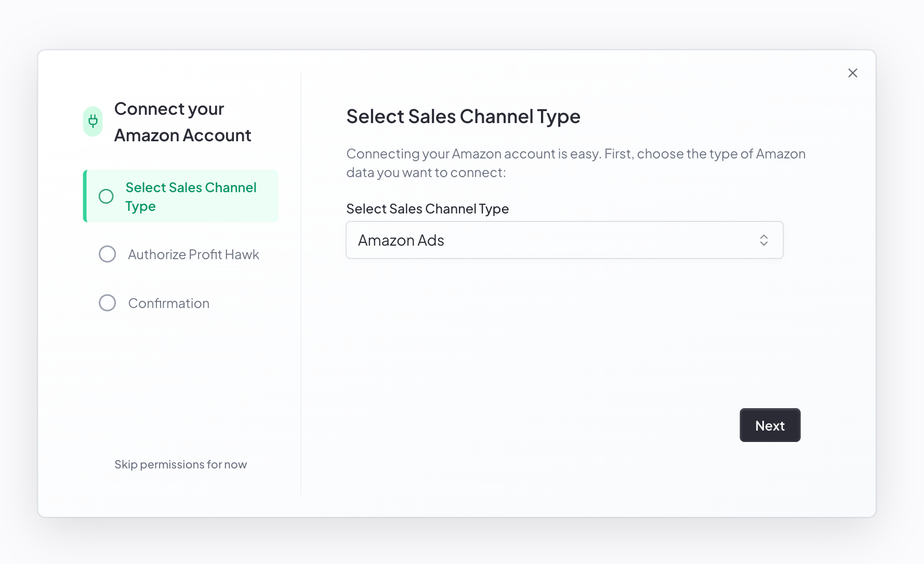Viewport: 924px width, 564px height.
Task: Select the 'Select Sales Channel Type' step circle
Action: pos(106,196)
